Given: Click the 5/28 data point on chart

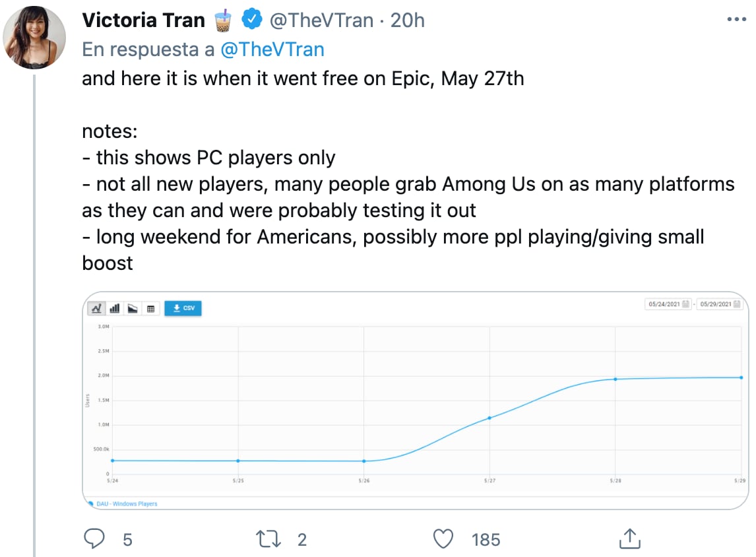Looking at the screenshot, I should coord(615,379).
